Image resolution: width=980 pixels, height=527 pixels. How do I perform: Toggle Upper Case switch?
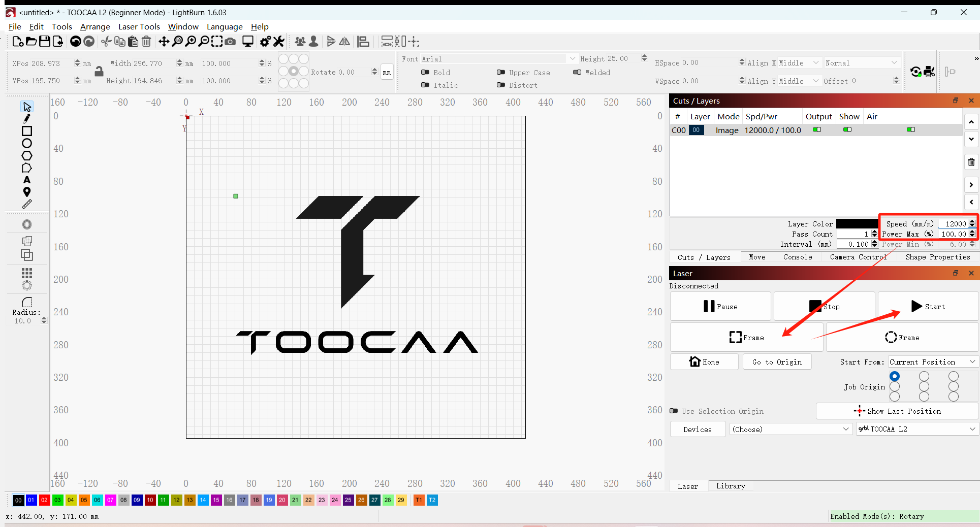click(x=501, y=72)
